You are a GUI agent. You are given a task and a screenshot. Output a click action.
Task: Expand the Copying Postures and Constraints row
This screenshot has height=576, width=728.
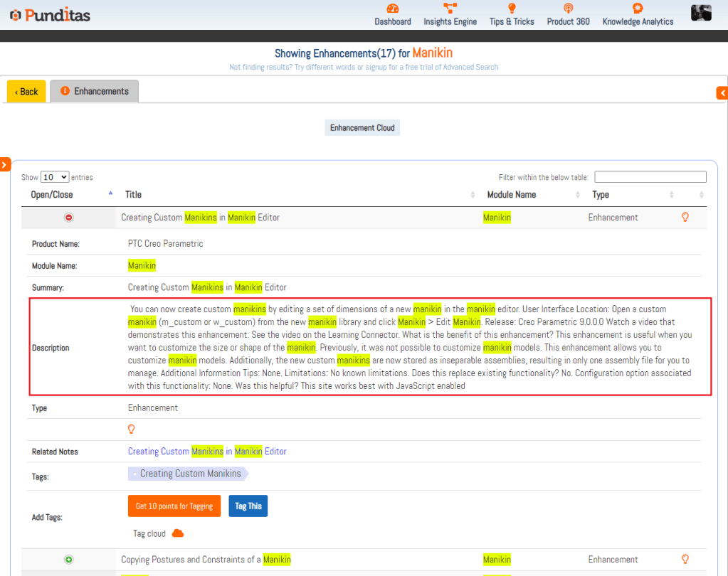69,560
